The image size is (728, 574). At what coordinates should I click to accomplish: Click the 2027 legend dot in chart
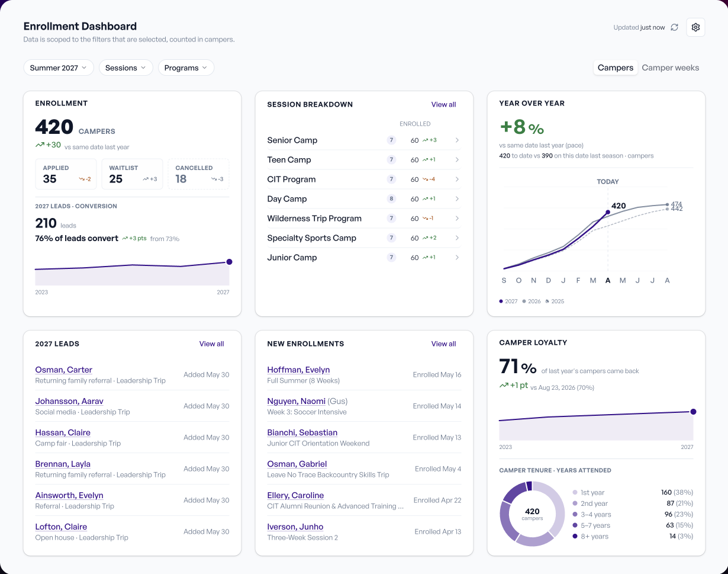pyautogui.click(x=501, y=302)
